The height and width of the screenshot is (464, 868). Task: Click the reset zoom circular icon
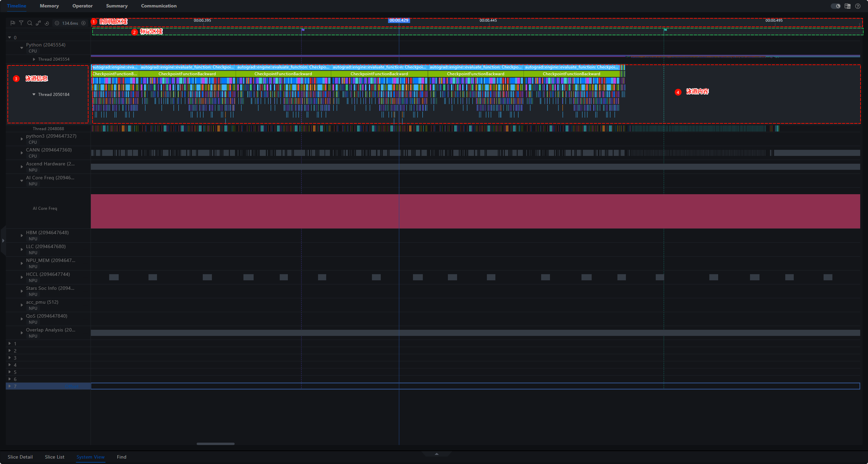tap(47, 23)
